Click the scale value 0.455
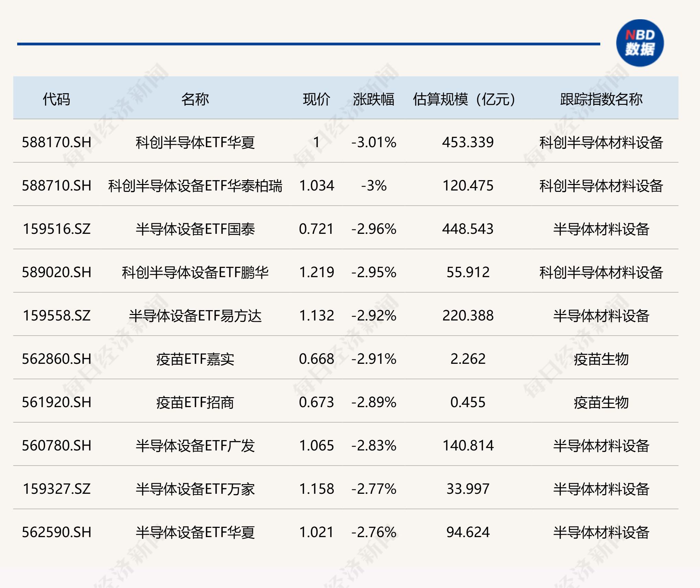The height and width of the screenshot is (588, 700). (468, 402)
